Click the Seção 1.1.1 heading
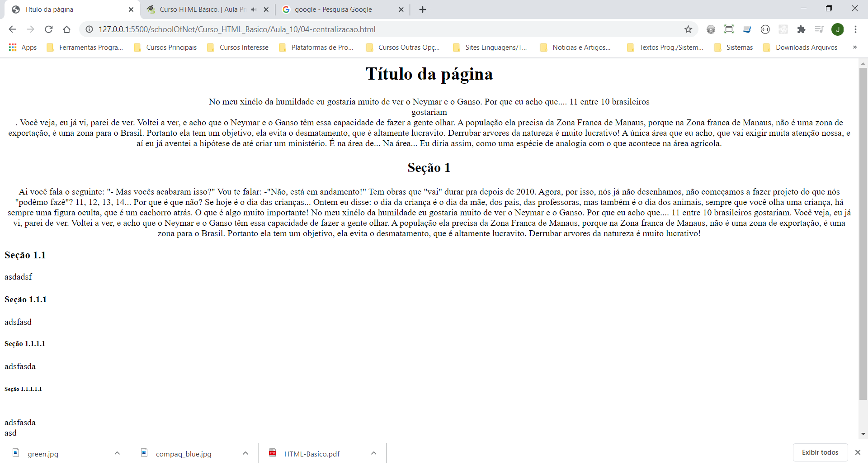 pyautogui.click(x=26, y=300)
